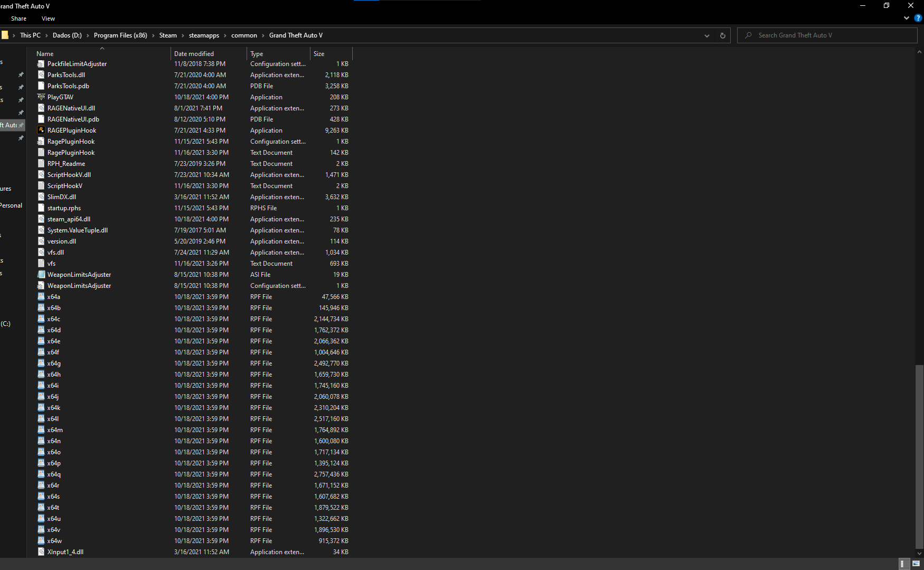The width and height of the screenshot is (924, 570).
Task: Sort files by Size column
Action: [331, 54]
